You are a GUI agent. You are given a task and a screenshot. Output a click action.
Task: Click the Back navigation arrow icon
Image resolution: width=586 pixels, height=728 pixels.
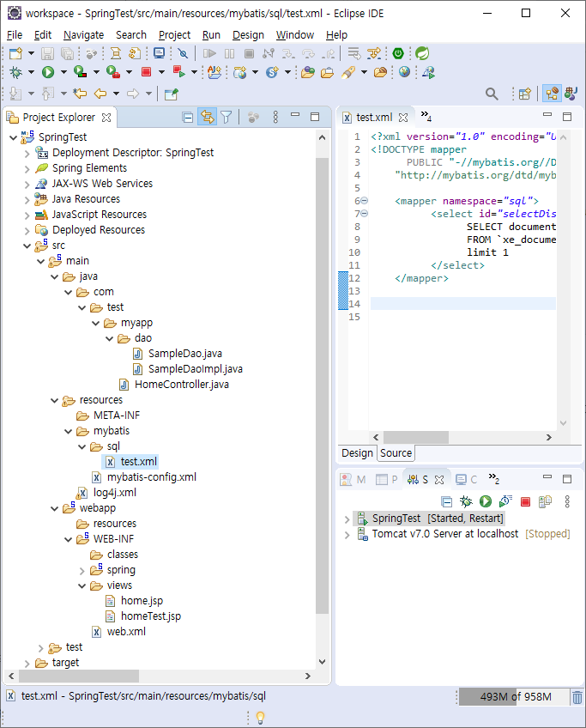point(100,94)
